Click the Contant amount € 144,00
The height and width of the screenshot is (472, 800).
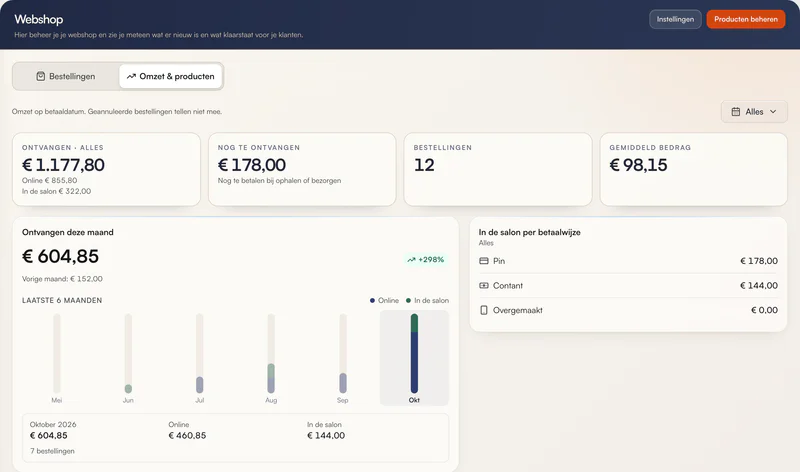pyautogui.click(x=759, y=285)
